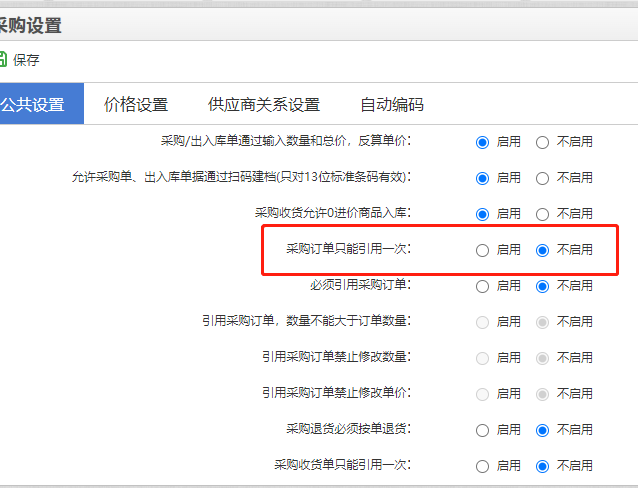The image size is (638, 488).
Task: Choose 不启用 for 采购收货允许0进价商品入库
Action: pos(542,214)
